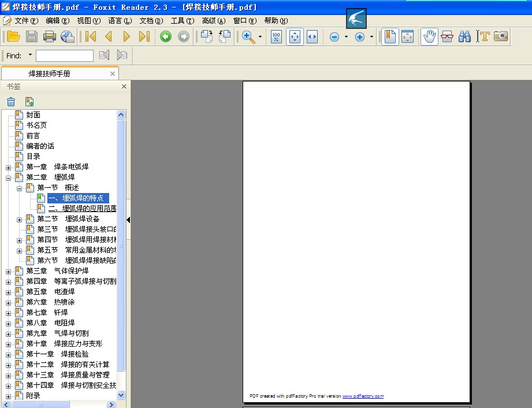Toggle full screen mode icon
Viewport: 532px width, 408px height.
(407, 36)
